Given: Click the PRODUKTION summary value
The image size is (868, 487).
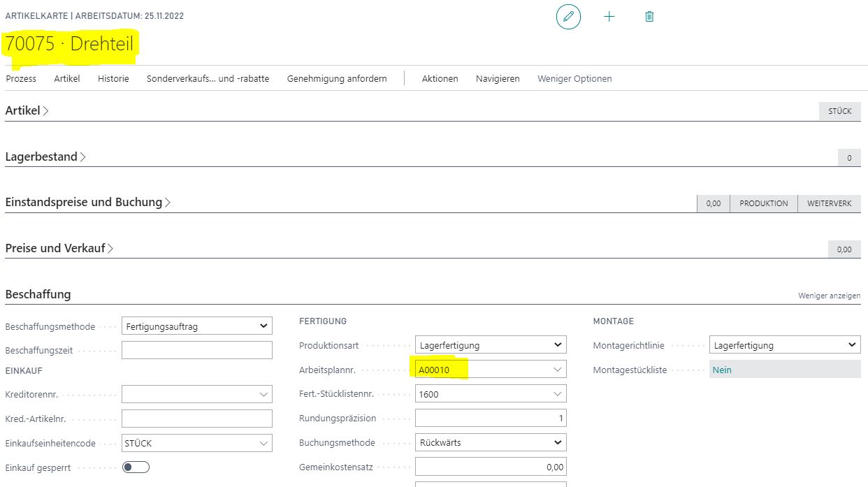Looking at the screenshot, I should point(764,203).
